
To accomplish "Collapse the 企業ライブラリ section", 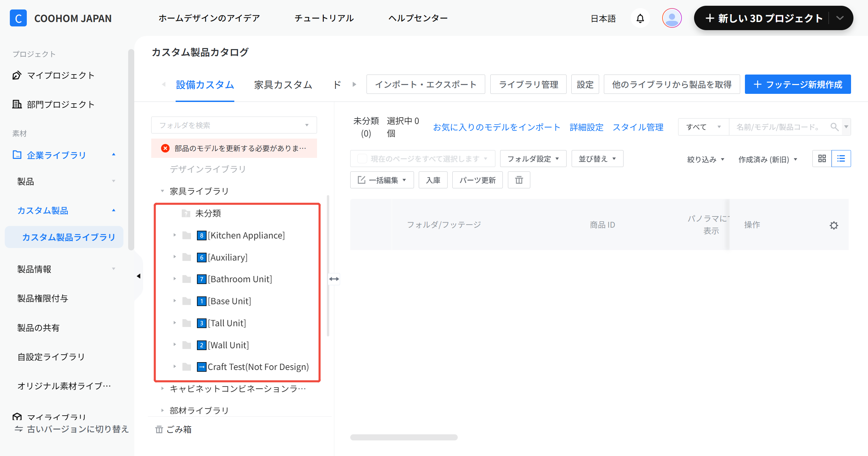I will pyautogui.click(x=114, y=155).
